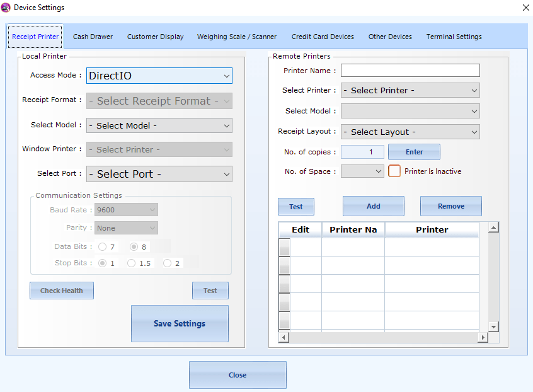Tick the Printer Is Inactive checkbox
Image resolution: width=533 pixels, height=392 pixels.
click(x=394, y=171)
